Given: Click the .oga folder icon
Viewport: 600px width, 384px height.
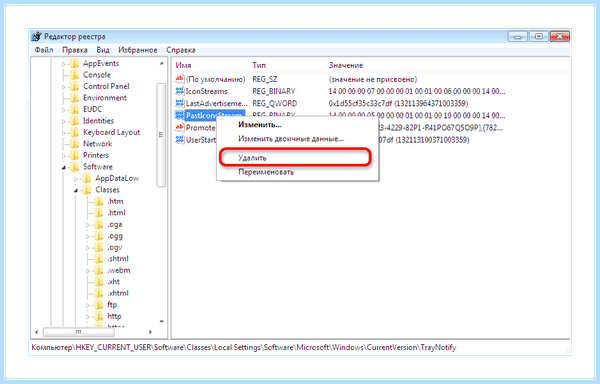Looking at the screenshot, I should (x=99, y=225).
